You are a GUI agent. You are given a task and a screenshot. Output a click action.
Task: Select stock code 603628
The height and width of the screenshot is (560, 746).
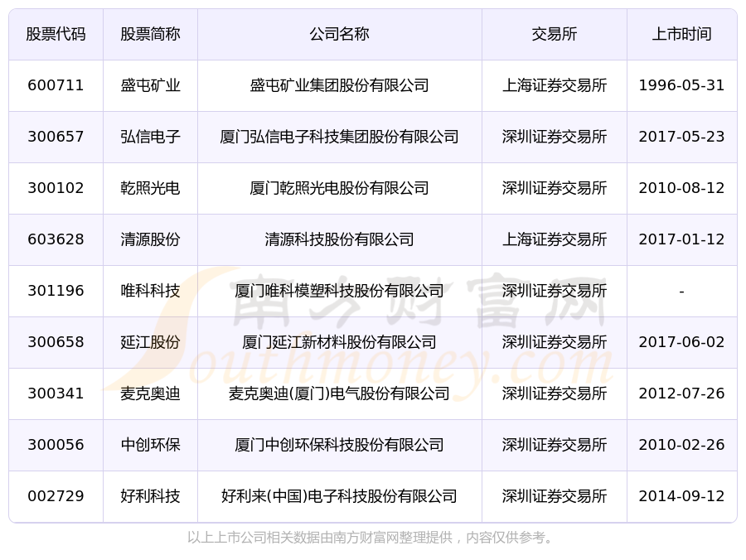tap(56, 239)
